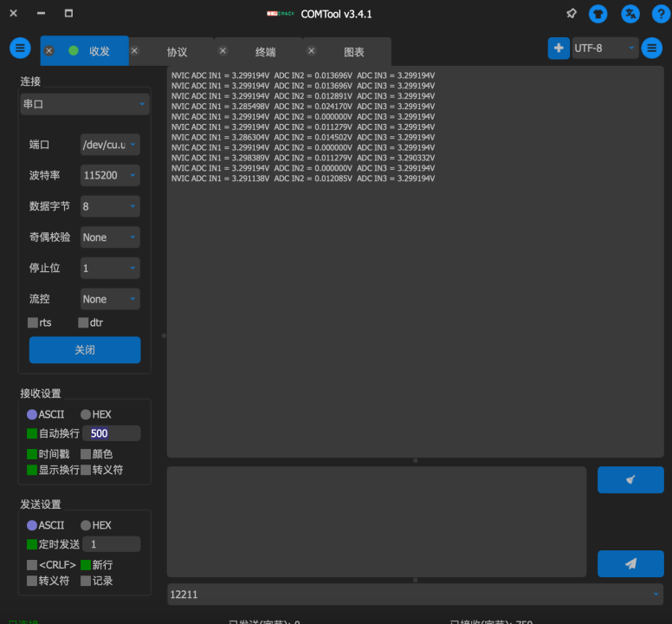Toggle the left sidebar menu icon
This screenshot has height=624, width=672.
tap(20, 49)
